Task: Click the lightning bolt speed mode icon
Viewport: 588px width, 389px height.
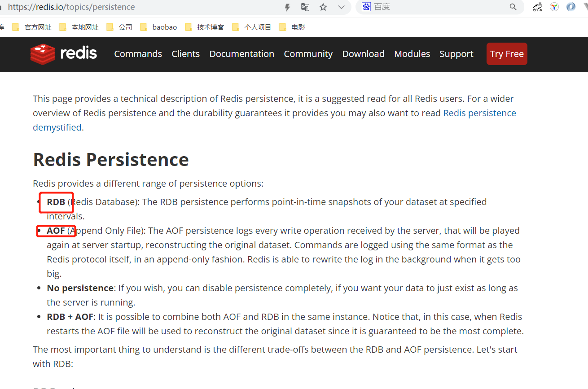Action: 288,7
